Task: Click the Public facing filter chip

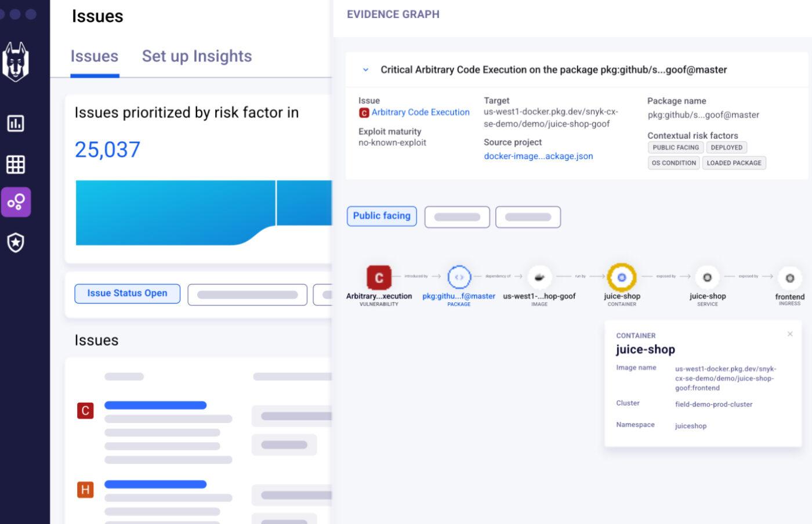Action: pos(382,216)
